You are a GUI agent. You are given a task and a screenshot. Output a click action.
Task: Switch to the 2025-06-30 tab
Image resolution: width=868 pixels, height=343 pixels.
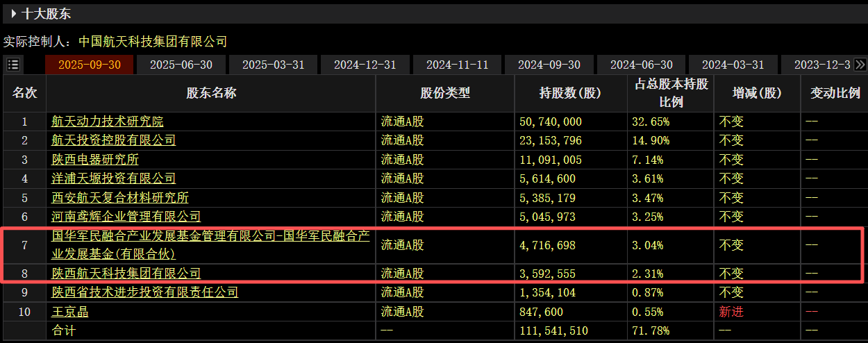(181, 65)
